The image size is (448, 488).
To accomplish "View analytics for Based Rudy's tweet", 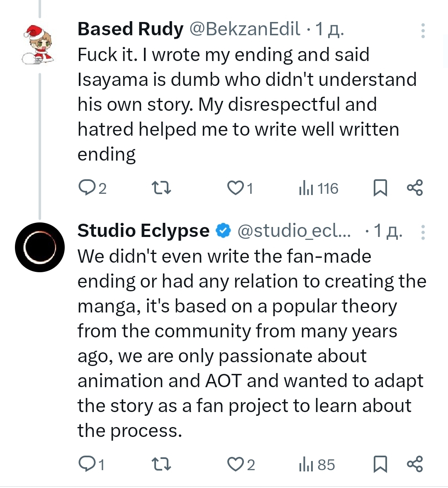I will 305,188.
